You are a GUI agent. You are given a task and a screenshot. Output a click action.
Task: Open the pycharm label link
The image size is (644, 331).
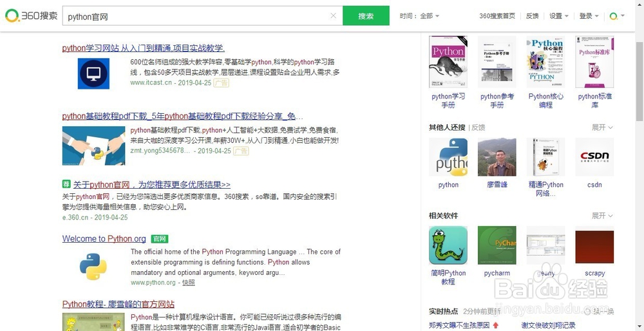coord(497,273)
